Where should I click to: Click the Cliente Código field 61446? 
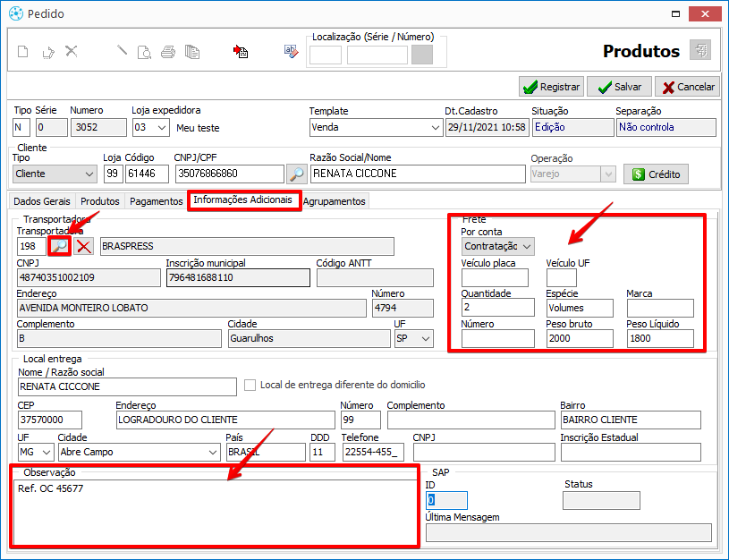click(147, 174)
